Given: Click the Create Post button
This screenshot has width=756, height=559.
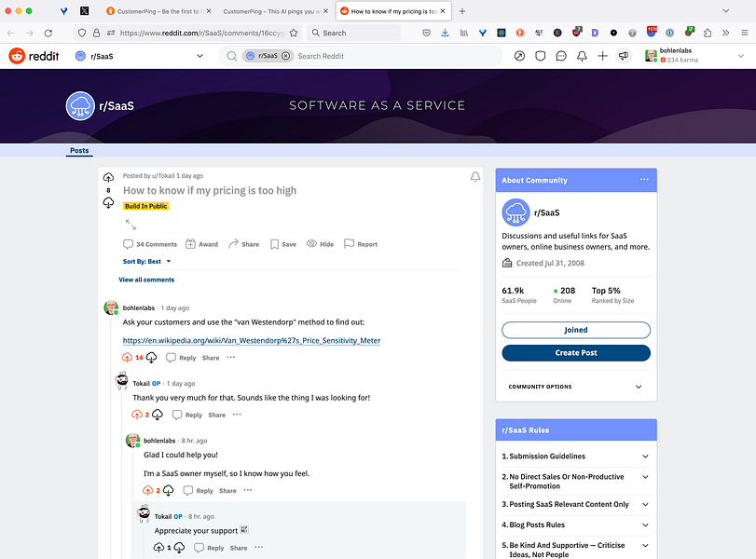Looking at the screenshot, I should [575, 353].
